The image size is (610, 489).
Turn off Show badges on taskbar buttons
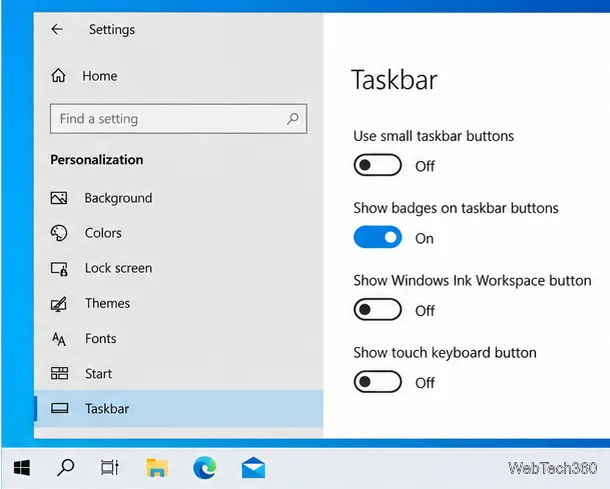pos(377,237)
